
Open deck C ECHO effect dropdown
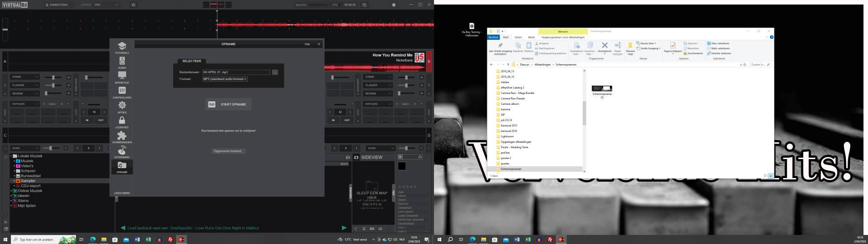(25, 148)
